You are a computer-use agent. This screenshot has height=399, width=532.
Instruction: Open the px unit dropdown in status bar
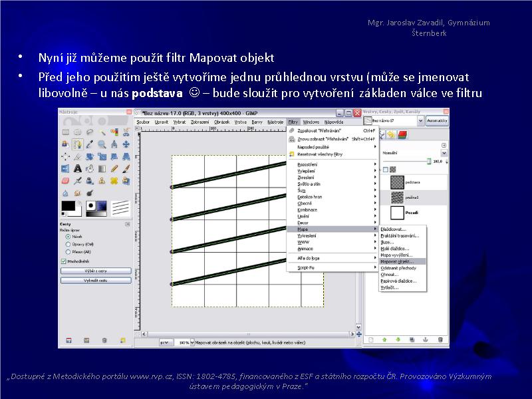[166, 342]
